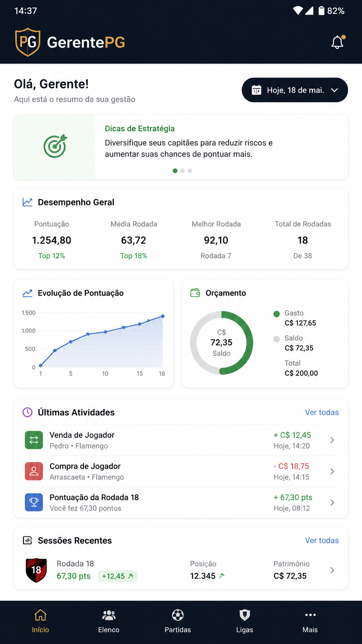Tap the green target strategy icon

coord(55,146)
